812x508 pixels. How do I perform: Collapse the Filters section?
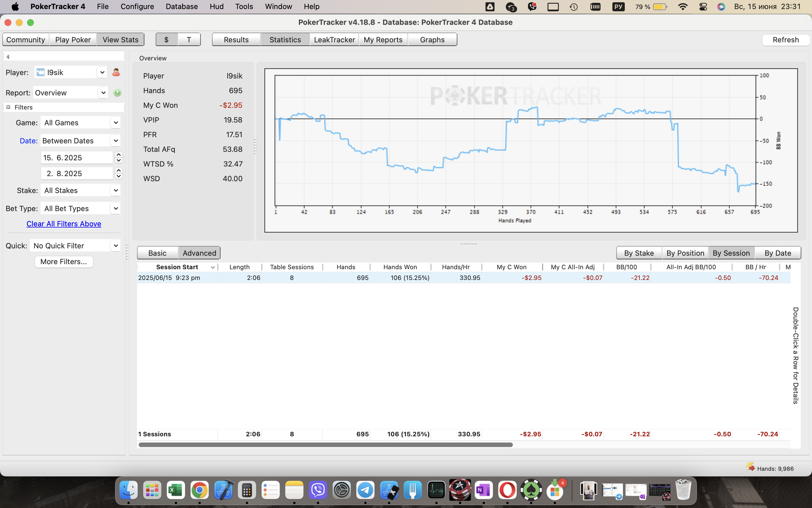(x=8, y=107)
